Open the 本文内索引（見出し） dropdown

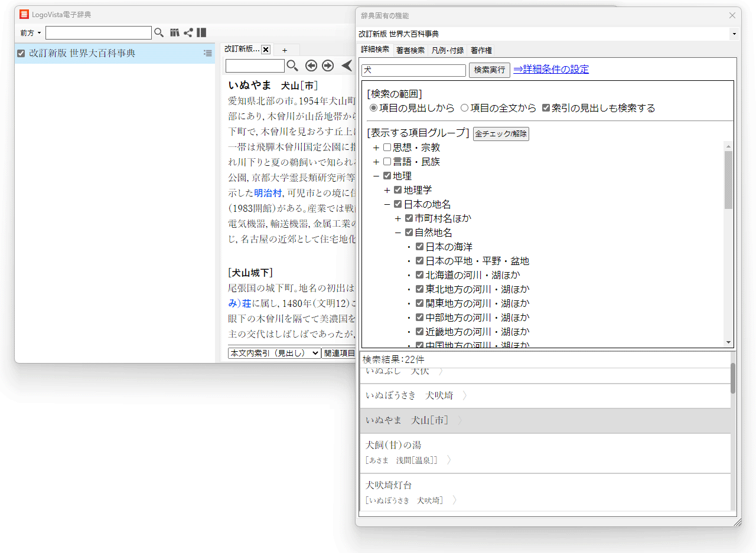click(x=274, y=353)
